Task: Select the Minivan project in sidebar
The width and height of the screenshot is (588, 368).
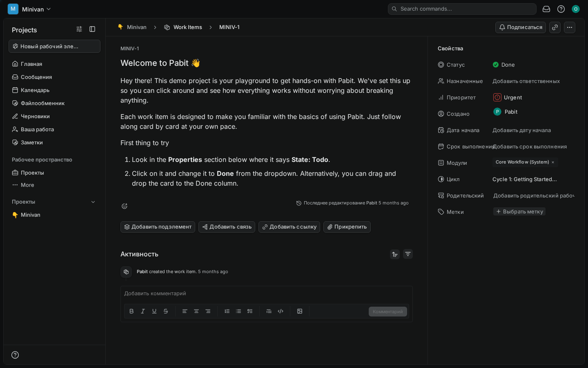Action: tap(54, 215)
